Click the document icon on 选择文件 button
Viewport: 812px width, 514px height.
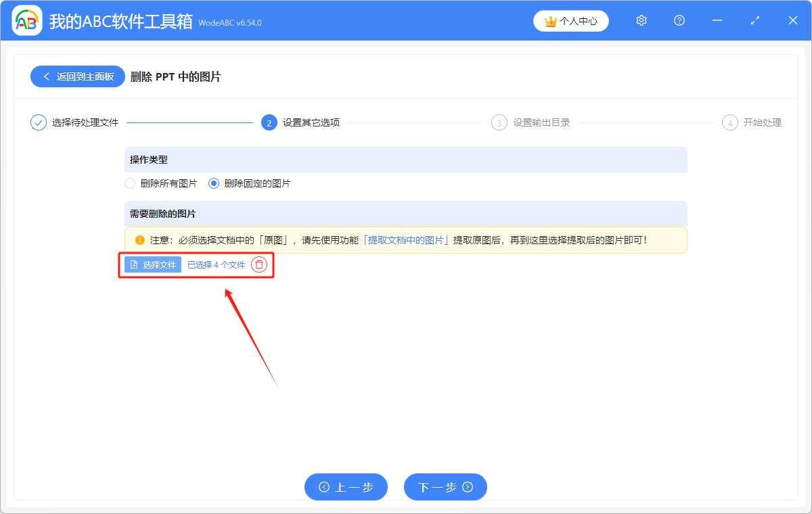tap(134, 264)
